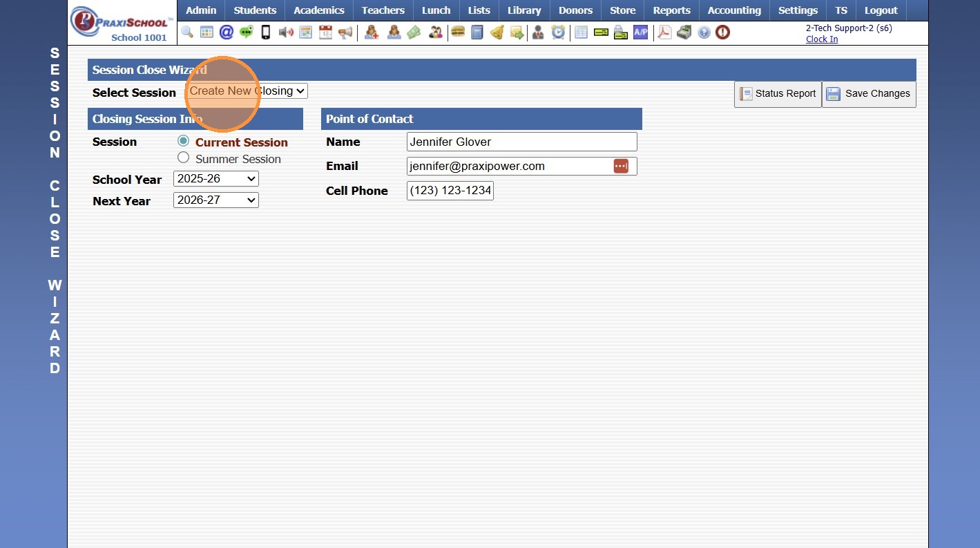Click the magnifying glass search icon
980x548 pixels.
click(187, 32)
